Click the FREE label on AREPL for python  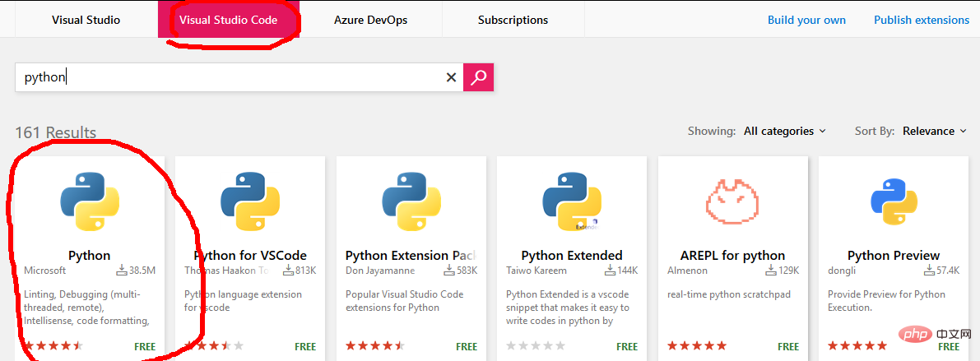(x=789, y=347)
